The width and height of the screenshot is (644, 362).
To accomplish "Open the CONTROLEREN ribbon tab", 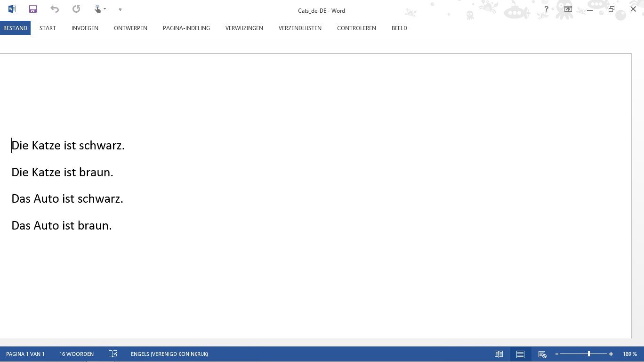I will click(x=356, y=28).
